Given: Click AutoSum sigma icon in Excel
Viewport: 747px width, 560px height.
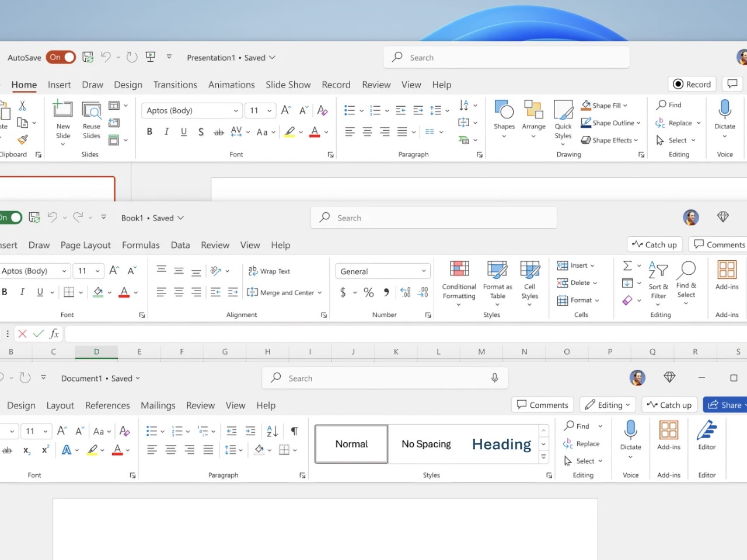Looking at the screenshot, I should tap(627, 266).
